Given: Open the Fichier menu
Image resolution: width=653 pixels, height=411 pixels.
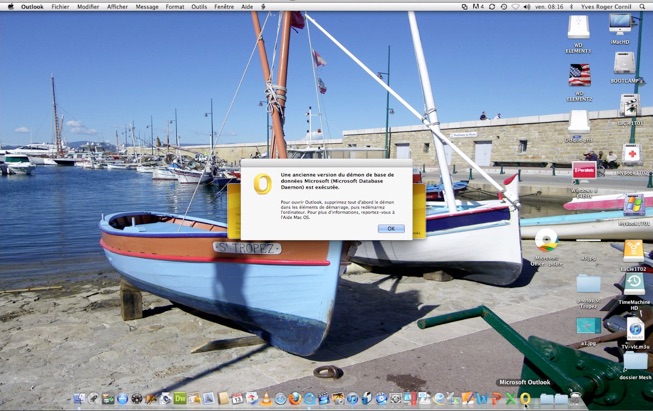Looking at the screenshot, I should pyautogui.click(x=60, y=7).
